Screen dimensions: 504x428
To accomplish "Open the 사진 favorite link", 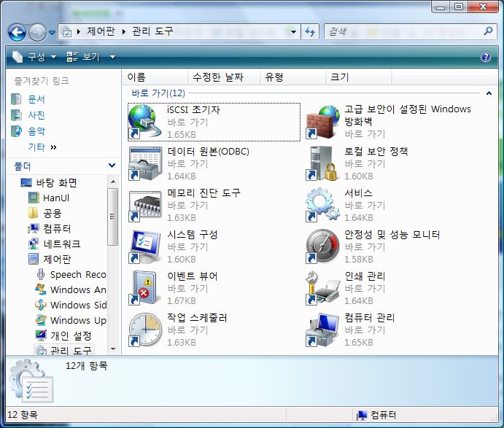I will (x=36, y=114).
